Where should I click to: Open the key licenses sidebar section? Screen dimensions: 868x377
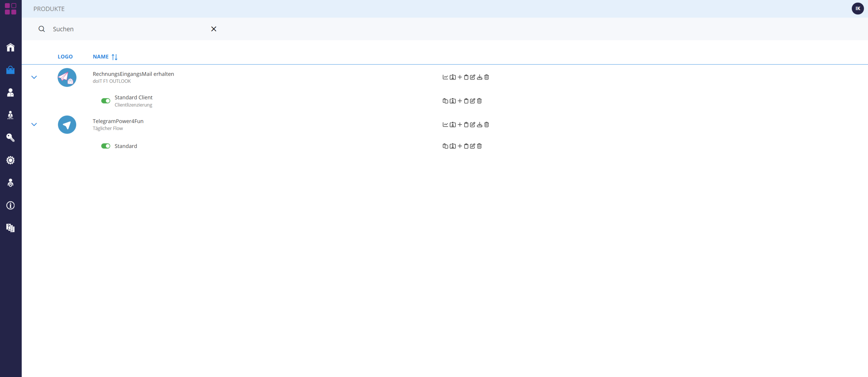10,138
